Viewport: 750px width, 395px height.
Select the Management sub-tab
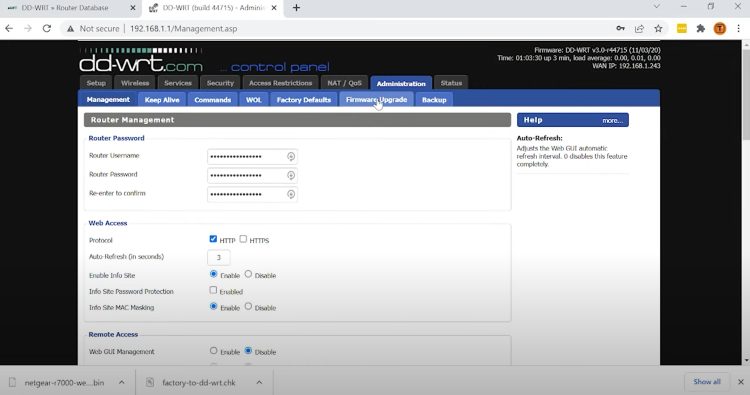108,99
